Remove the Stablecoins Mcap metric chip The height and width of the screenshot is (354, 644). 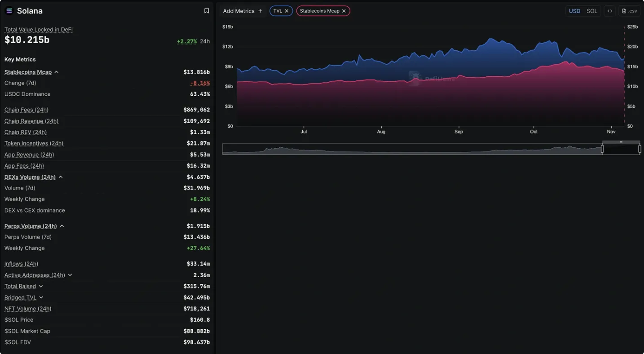[344, 10]
